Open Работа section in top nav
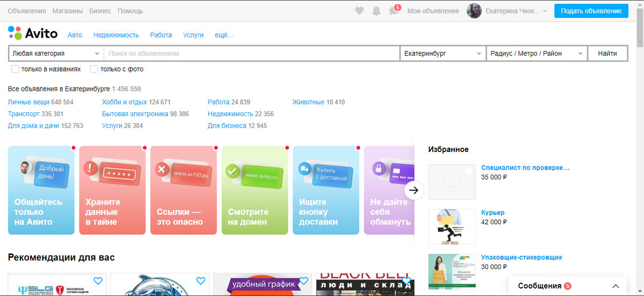 pos(161,35)
